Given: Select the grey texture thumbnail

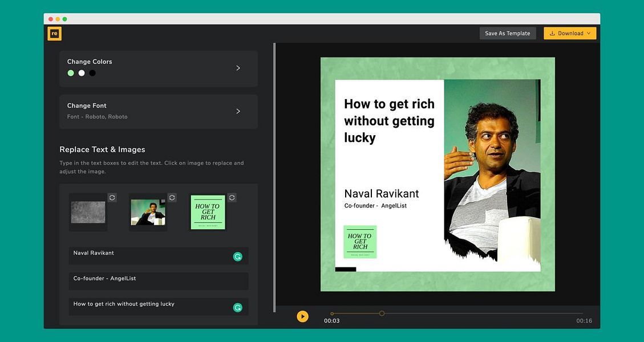Looking at the screenshot, I should (x=88, y=211).
